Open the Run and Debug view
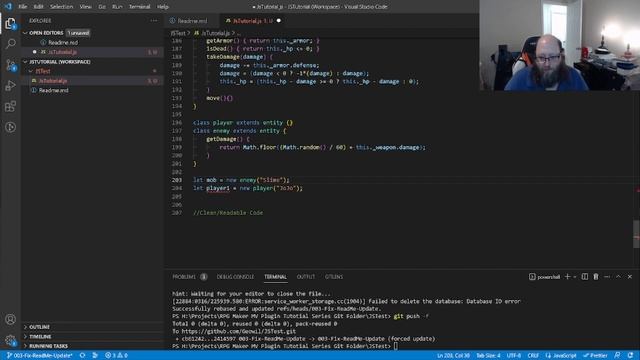 [10, 86]
